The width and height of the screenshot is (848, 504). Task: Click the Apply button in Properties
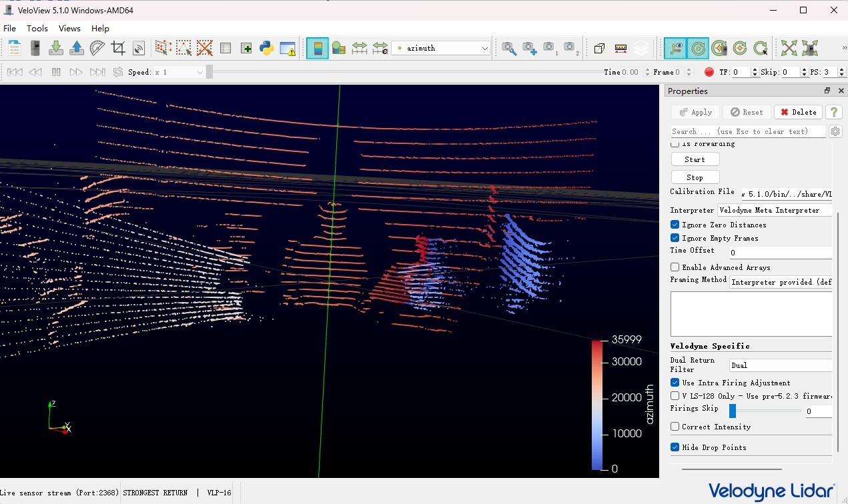point(696,112)
